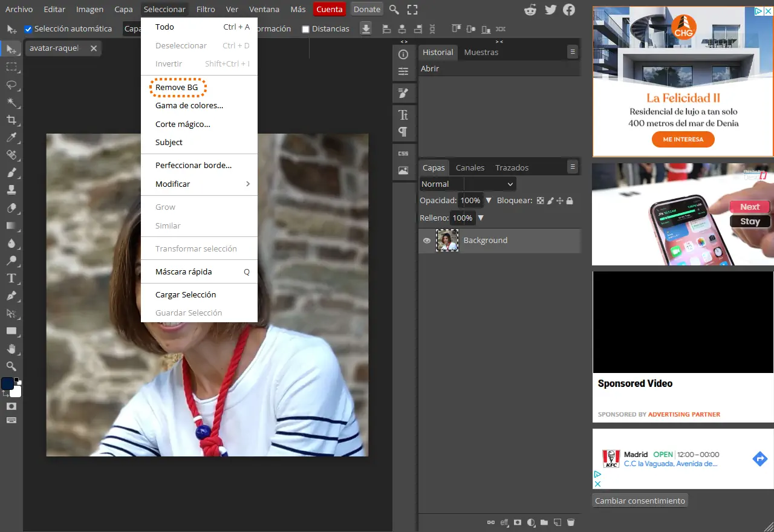The height and width of the screenshot is (532, 774).
Task: Click the Cuenta button
Action: (x=330, y=9)
